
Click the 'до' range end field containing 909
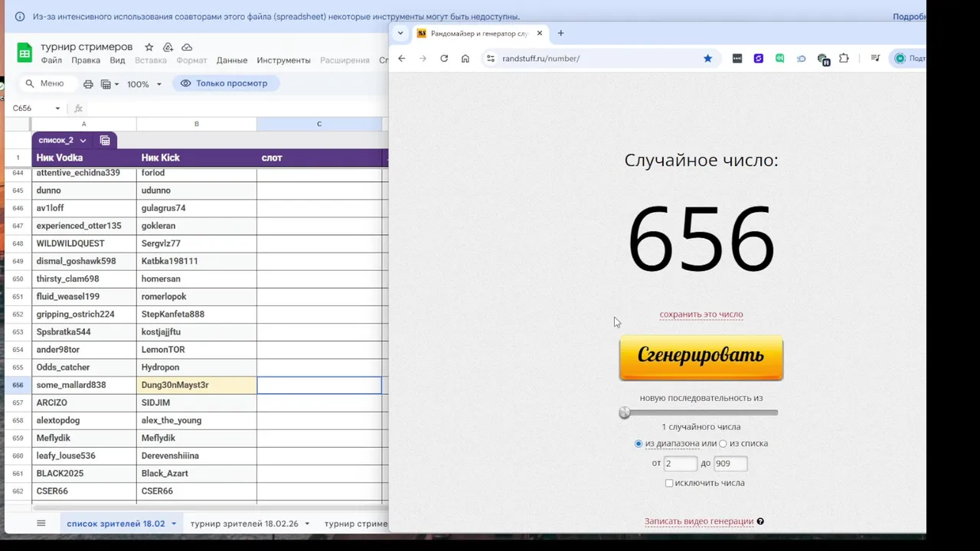730,463
